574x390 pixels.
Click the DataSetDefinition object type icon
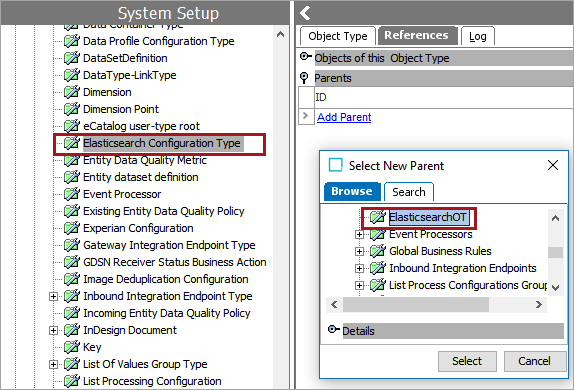[71, 57]
